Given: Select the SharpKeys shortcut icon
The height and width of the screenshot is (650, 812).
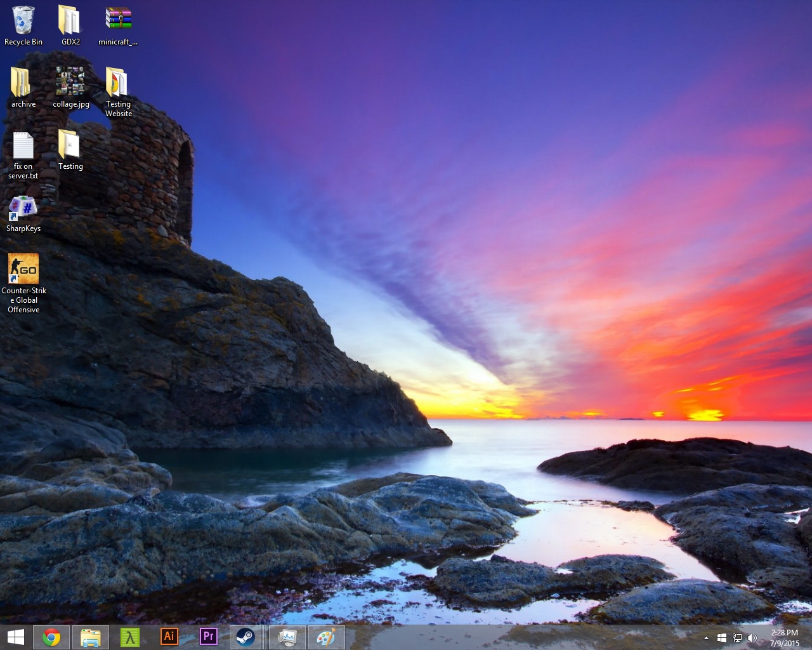Looking at the screenshot, I should [23, 214].
